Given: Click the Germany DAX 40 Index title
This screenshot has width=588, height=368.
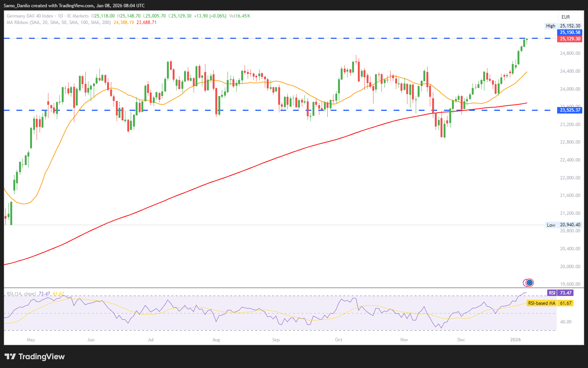Looking at the screenshot, I should click(x=30, y=16).
